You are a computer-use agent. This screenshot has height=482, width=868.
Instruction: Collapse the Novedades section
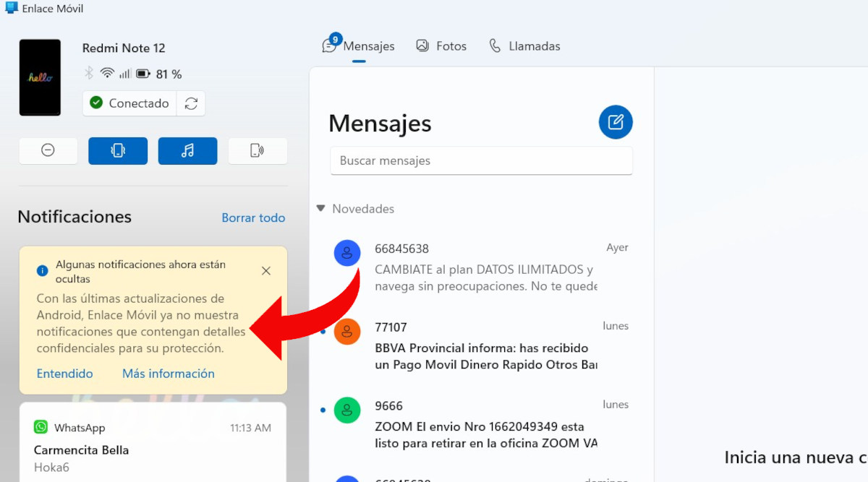pyautogui.click(x=320, y=209)
